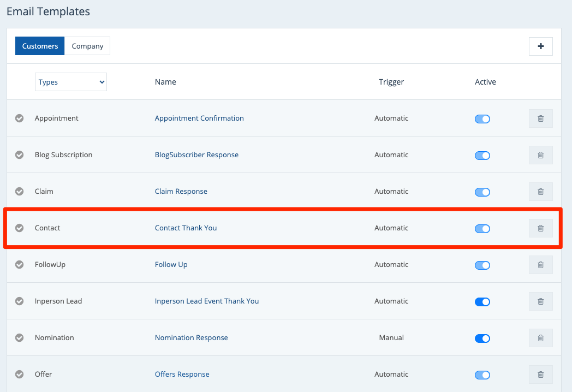Open the Types filter dropdown
Screen dimensions: 572x392
coord(71,82)
